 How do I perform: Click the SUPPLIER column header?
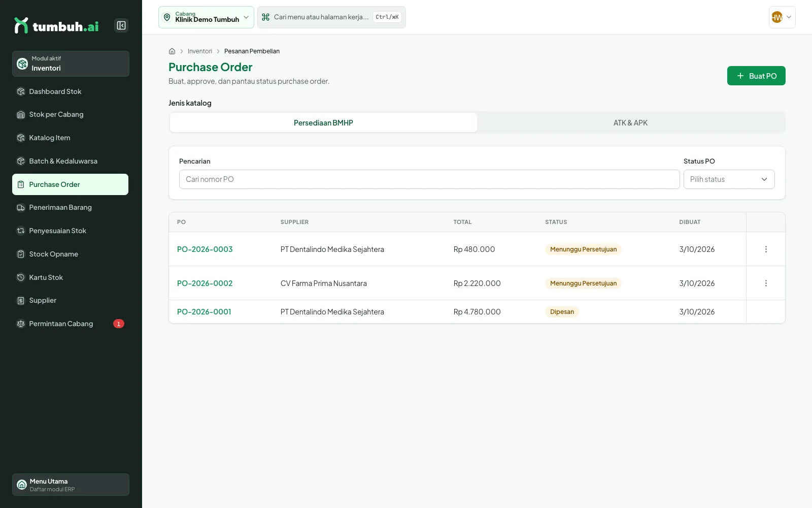pos(294,222)
